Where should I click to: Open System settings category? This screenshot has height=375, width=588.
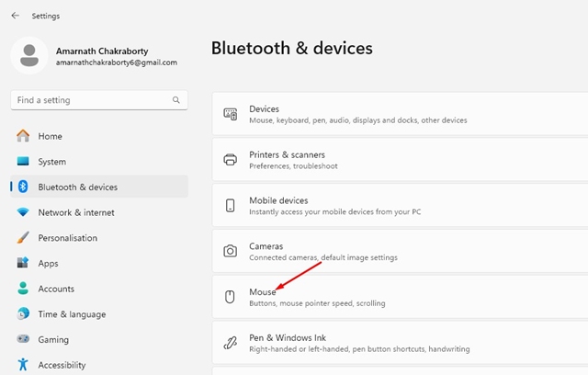click(x=51, y=162)
